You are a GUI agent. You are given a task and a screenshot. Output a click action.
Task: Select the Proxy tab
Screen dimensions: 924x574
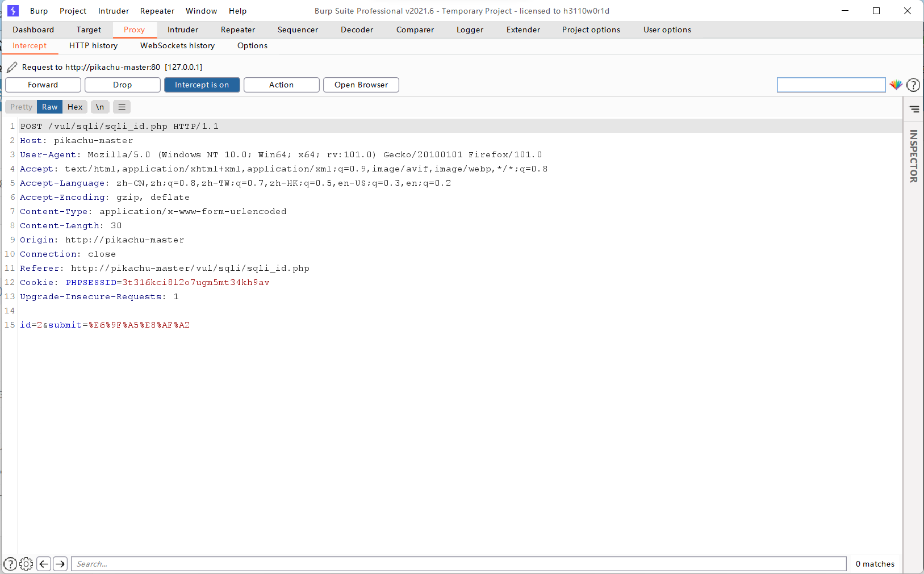[135, 30]
